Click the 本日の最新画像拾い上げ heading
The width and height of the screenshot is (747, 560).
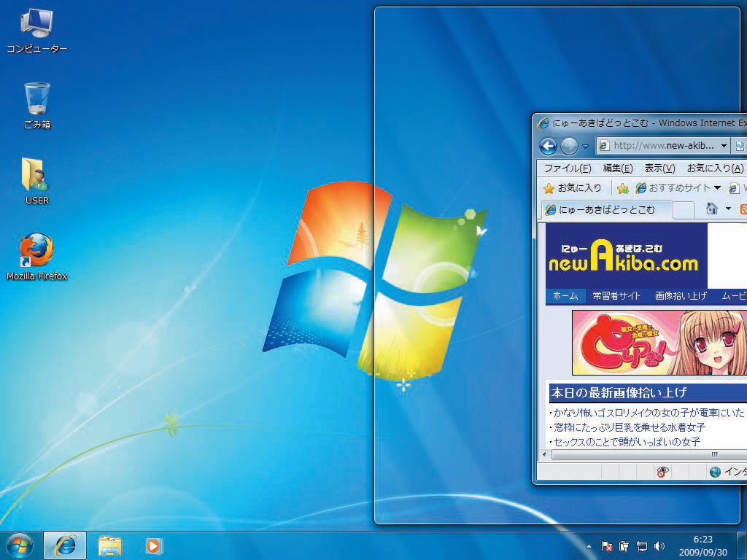619,393
